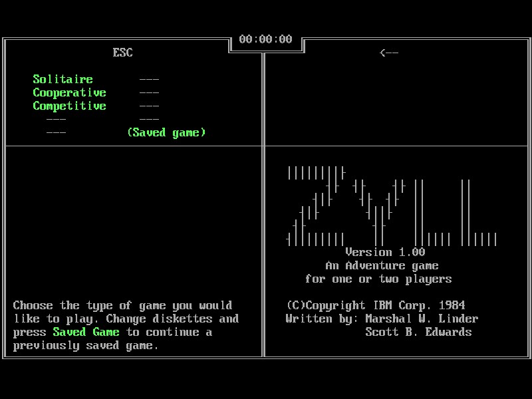Click the author name Scott B. Edwards

pos(418,332)
